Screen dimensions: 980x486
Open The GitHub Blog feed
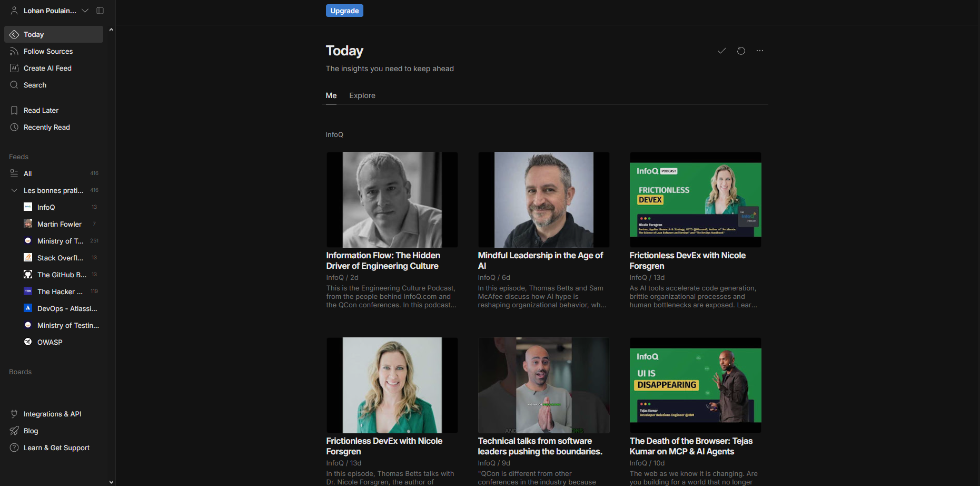click(27, 274)
